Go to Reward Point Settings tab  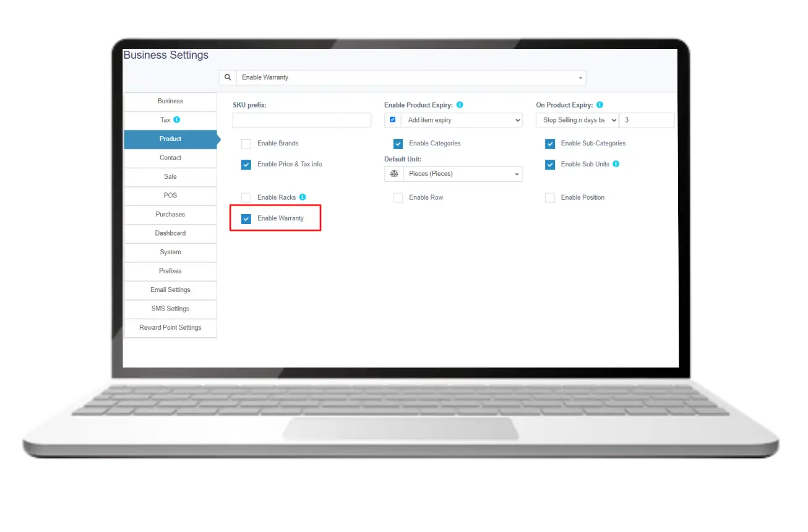[x=170, y=328]
